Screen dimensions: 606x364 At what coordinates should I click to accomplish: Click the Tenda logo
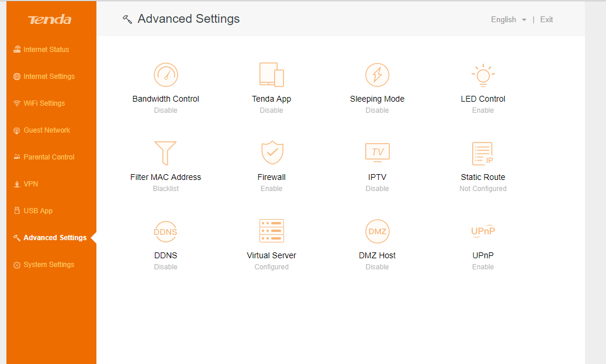point(50,20)
